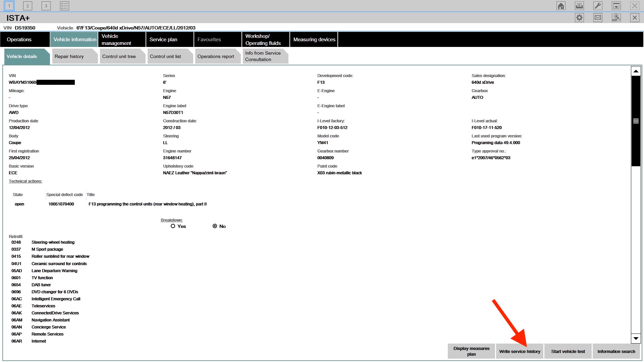
Task: Click sales designation 640d xDrive value
Action: point(483,82)
